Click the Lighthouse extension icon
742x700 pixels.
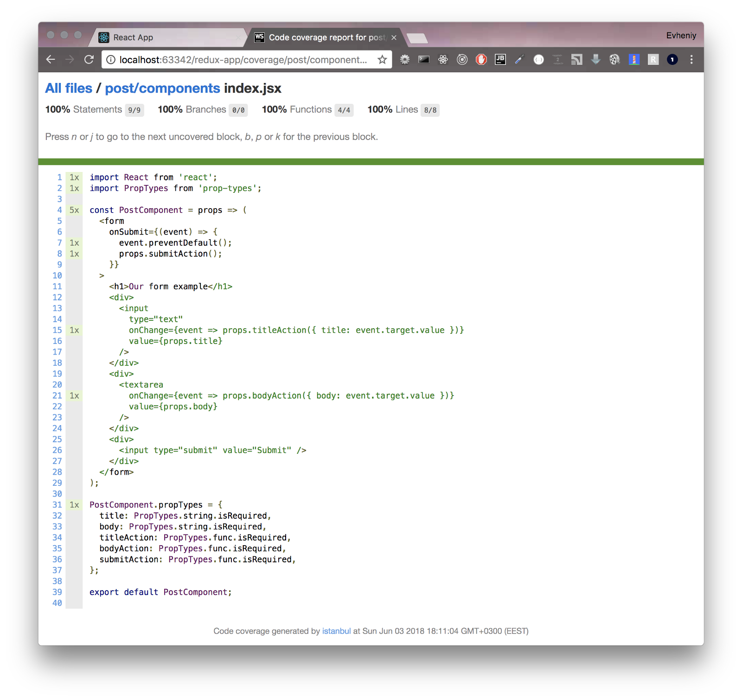pyautogui.click(x=634, y=59)
